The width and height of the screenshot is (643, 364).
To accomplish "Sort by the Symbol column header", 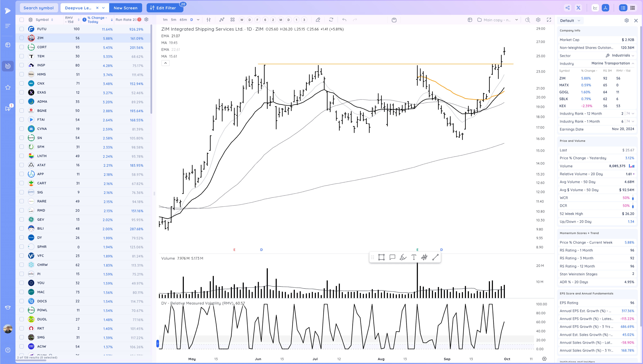I will pos(44,20).
